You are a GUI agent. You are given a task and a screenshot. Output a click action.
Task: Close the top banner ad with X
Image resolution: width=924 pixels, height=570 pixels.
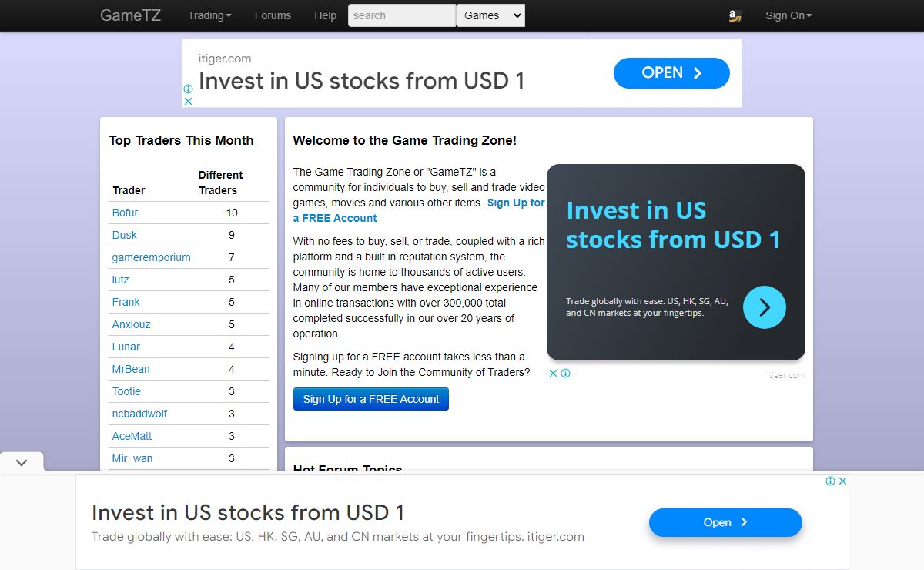coord(188,101)
